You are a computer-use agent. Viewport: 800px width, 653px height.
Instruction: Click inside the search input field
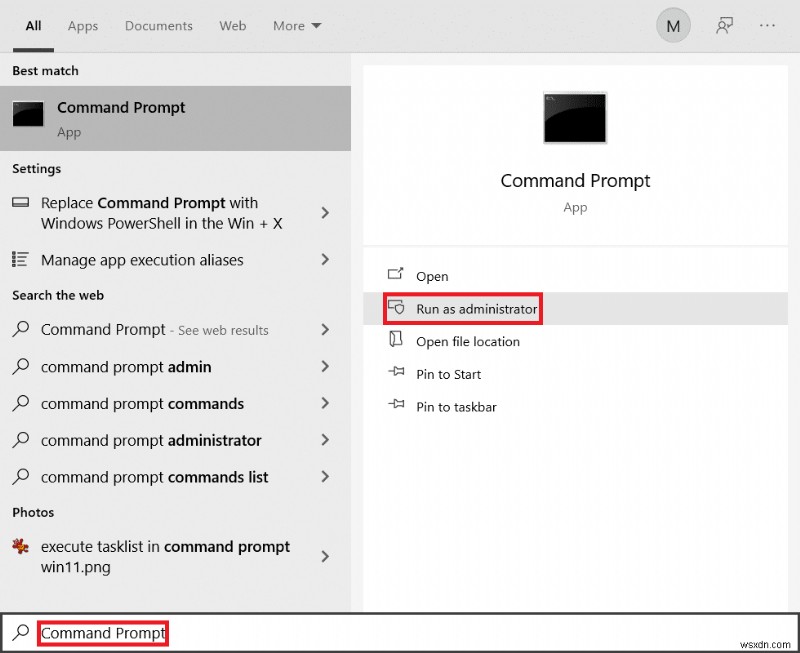(102, 632)
